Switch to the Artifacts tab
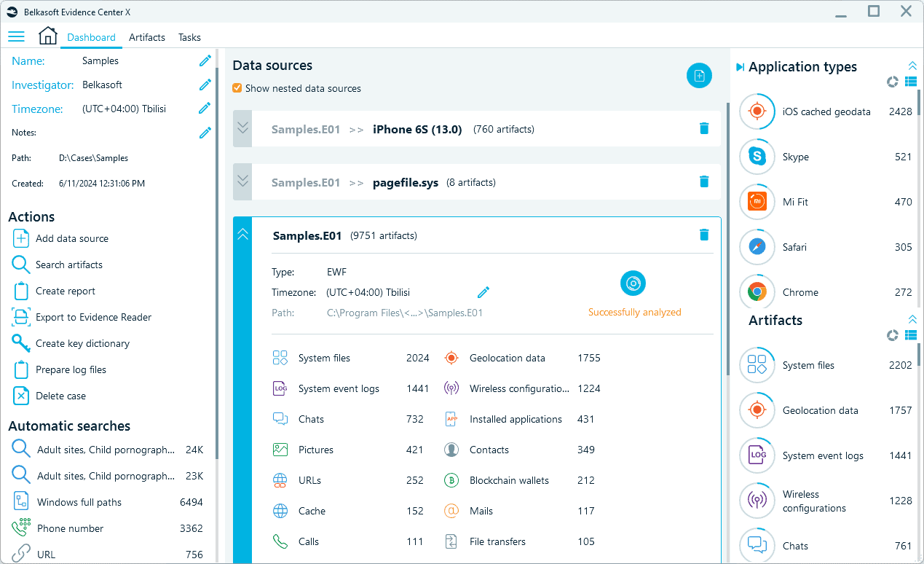Screen dimensions: 924x564 tap(147, 37)
